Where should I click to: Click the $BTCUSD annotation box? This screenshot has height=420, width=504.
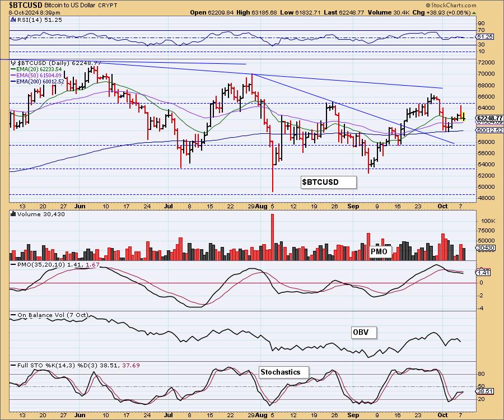[x=329, y=182]
